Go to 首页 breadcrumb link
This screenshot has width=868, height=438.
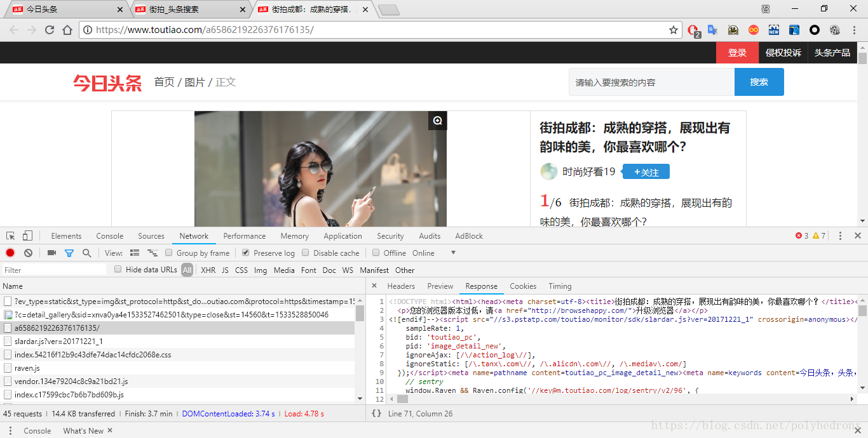(x=164, y=83)
